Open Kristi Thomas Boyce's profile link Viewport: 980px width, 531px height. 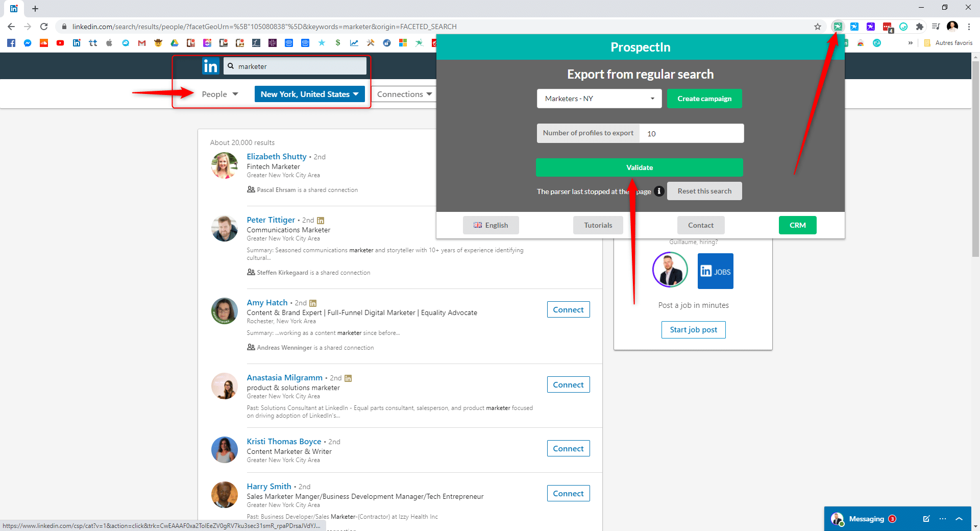pos(284,442)
